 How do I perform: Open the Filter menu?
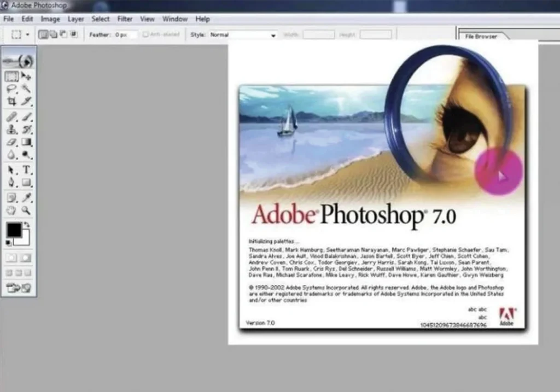click(125, 19)
